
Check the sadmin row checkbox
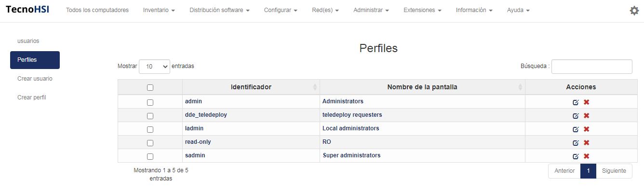pos(150,156)
